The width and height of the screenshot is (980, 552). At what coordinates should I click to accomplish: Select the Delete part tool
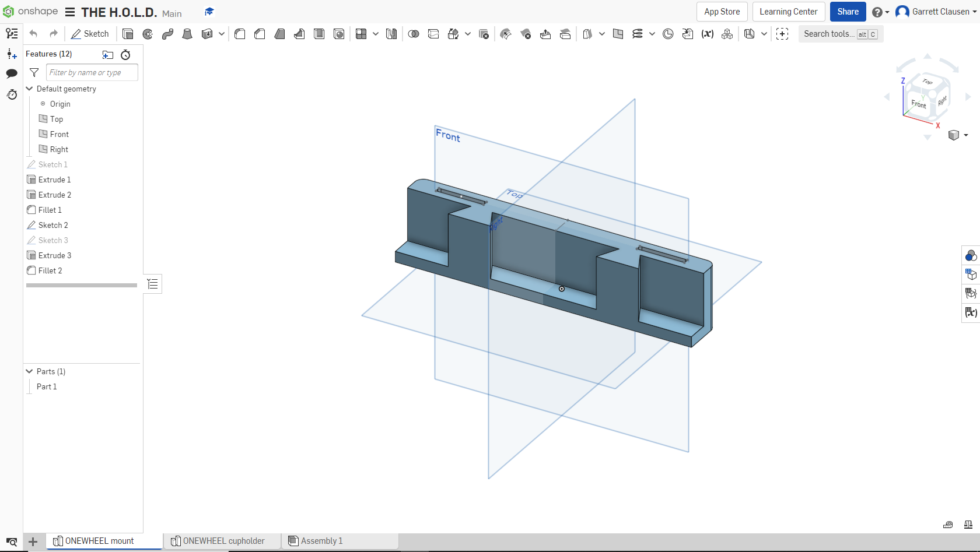(x=484, y=34)
